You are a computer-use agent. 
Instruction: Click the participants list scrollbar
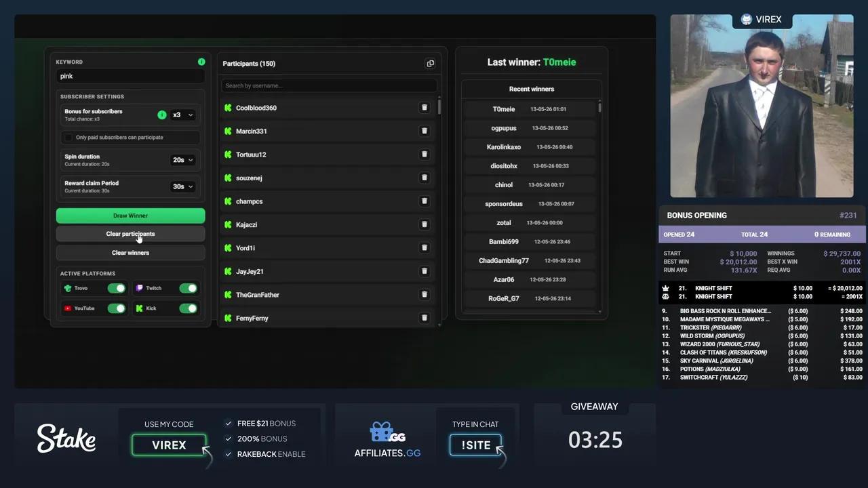[x=439, y=106]
